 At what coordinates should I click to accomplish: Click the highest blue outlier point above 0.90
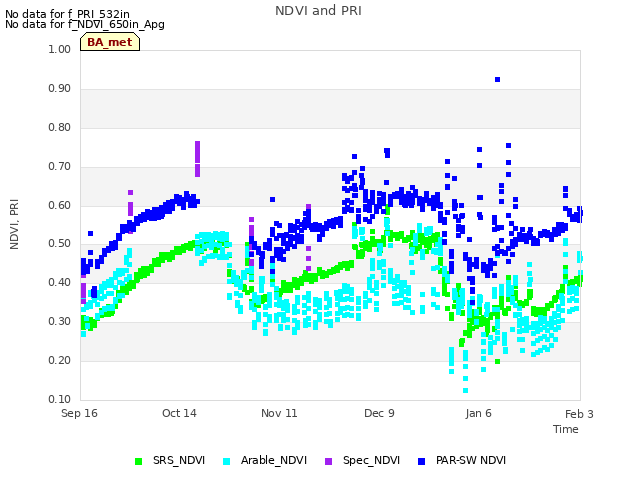coord(497,80)
